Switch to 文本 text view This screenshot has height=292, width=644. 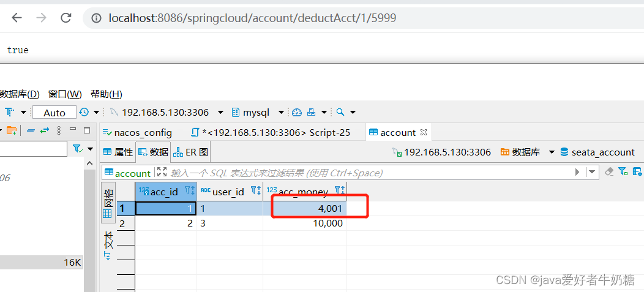point(108,245)
